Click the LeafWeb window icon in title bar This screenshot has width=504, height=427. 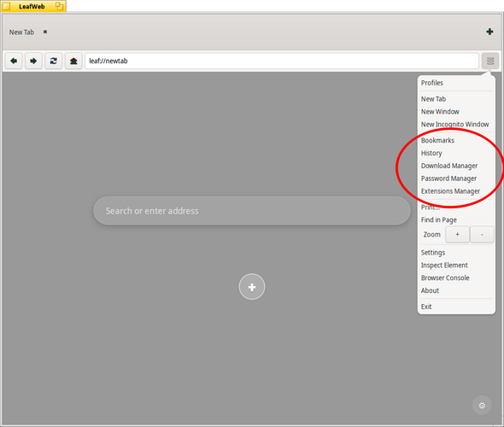[x=6, y=6]
